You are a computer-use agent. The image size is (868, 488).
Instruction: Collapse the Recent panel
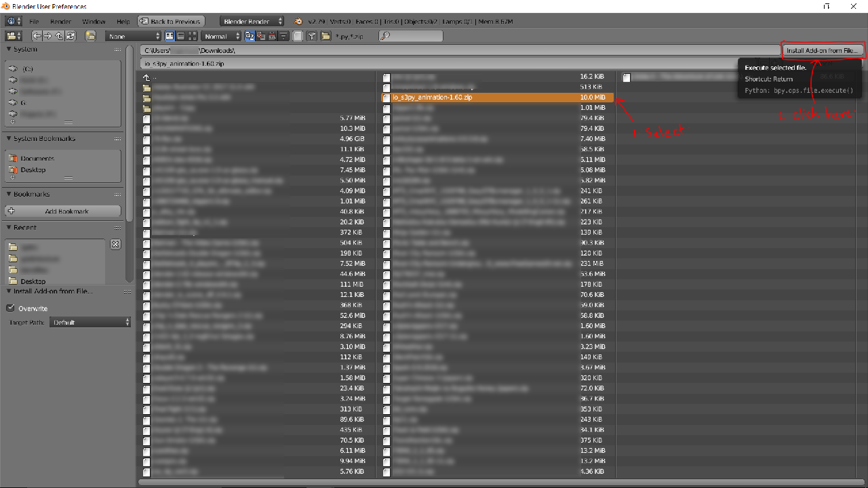(x=9, y=228)
